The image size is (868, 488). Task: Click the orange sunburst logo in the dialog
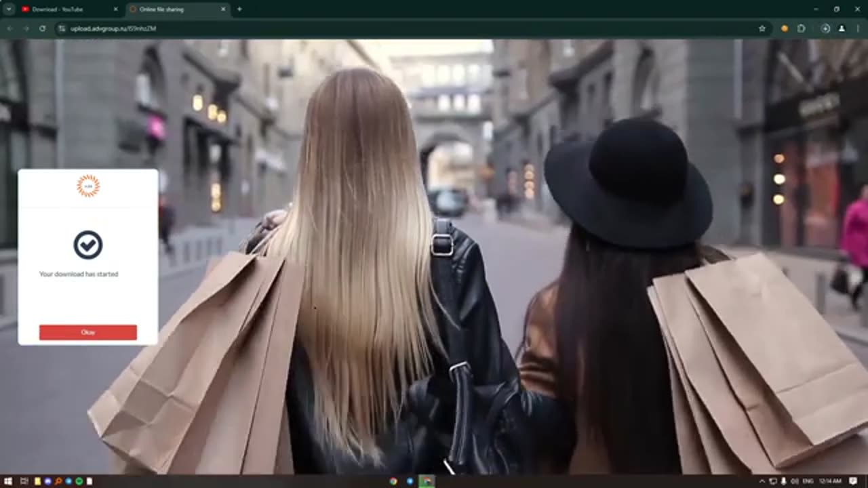point(88,186)
